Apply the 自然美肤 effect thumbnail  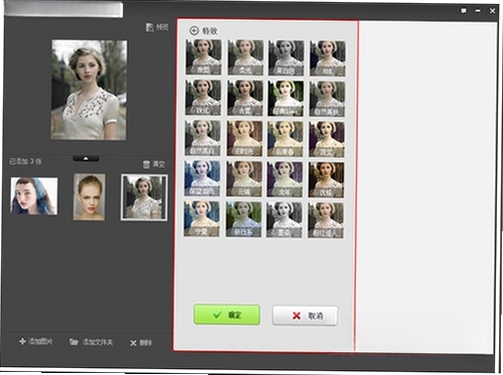[x=327, y=99]
